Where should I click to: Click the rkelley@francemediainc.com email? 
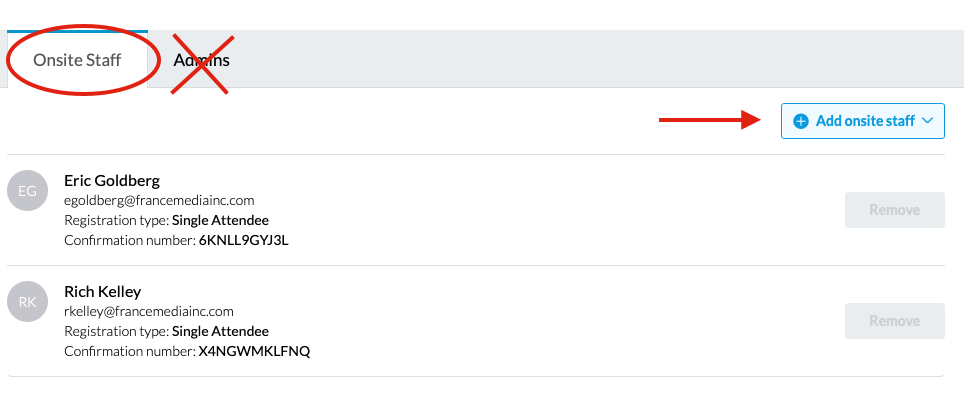(149, 312)
